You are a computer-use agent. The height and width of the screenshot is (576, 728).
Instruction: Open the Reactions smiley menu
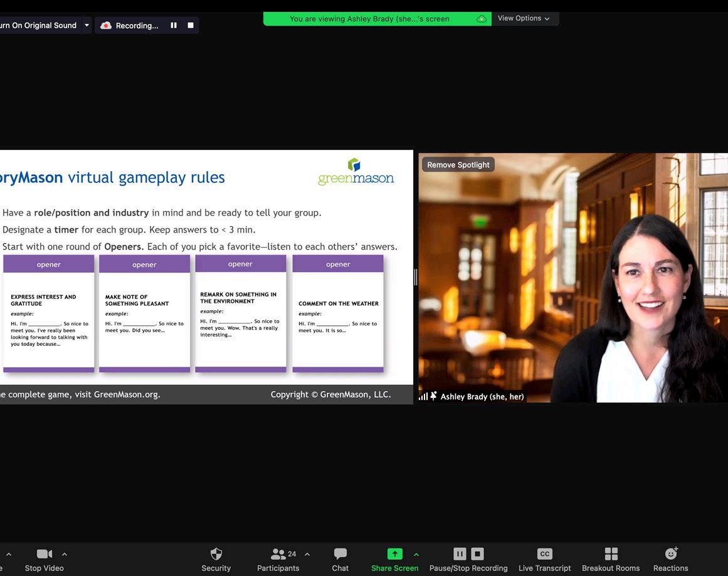click(x=671, y=553)
